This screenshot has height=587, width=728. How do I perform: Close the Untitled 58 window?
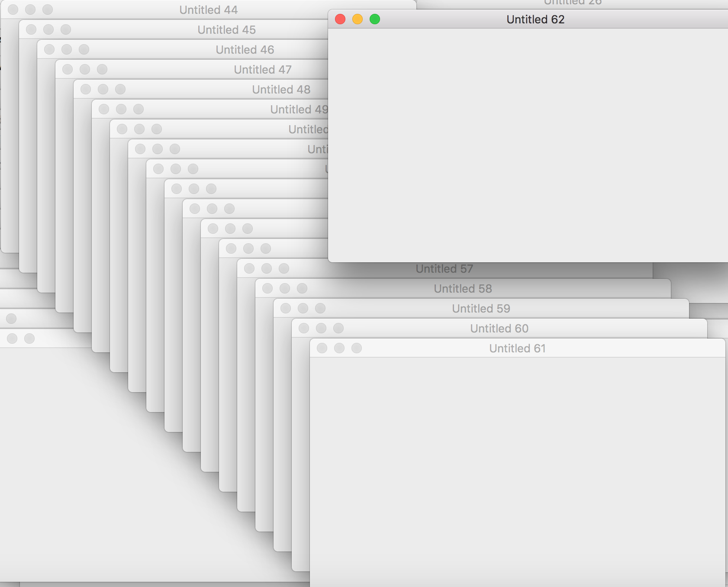pos(267,288)
